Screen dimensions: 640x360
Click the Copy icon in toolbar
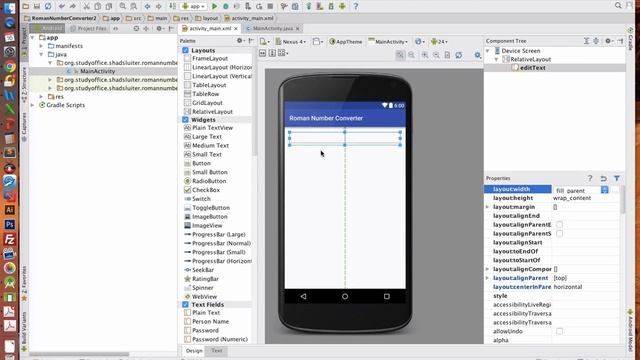[x=98, y=6]
